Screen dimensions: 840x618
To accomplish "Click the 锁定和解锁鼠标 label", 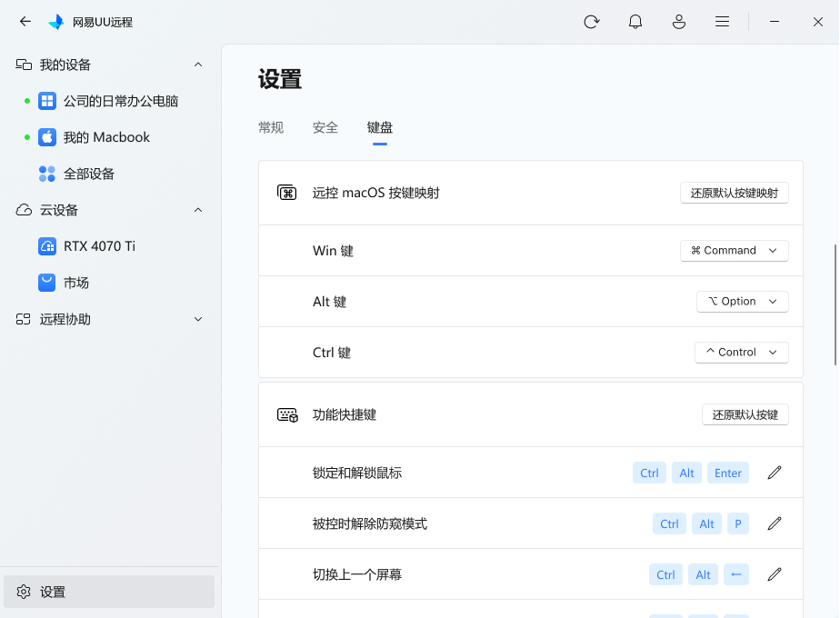I will pyautogui.click(x=357, y=473).
